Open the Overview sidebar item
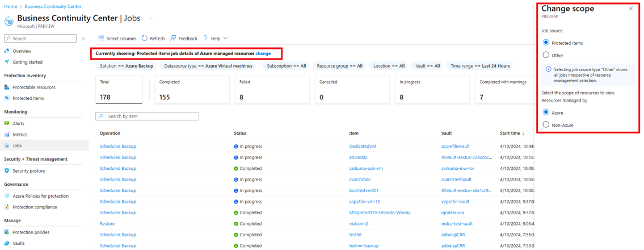644x250 pixels. 22,51
